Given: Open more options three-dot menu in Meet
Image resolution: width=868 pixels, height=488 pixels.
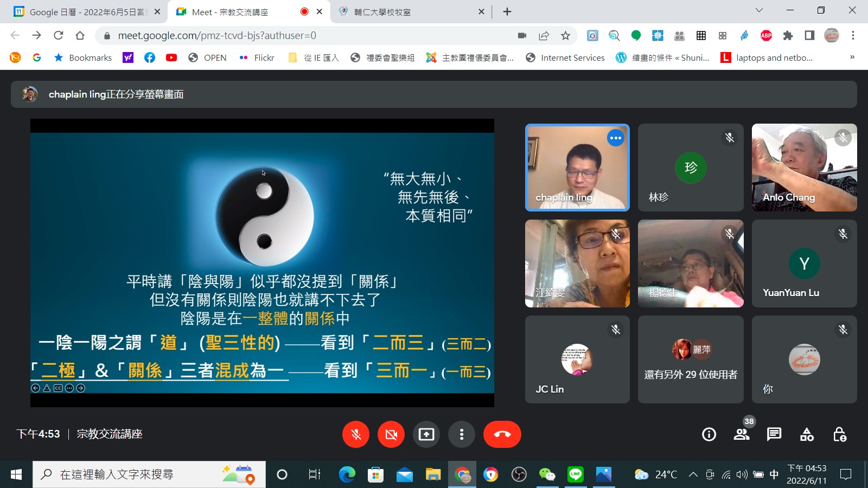Looking at the screenshot, I should tap(462, 434).
